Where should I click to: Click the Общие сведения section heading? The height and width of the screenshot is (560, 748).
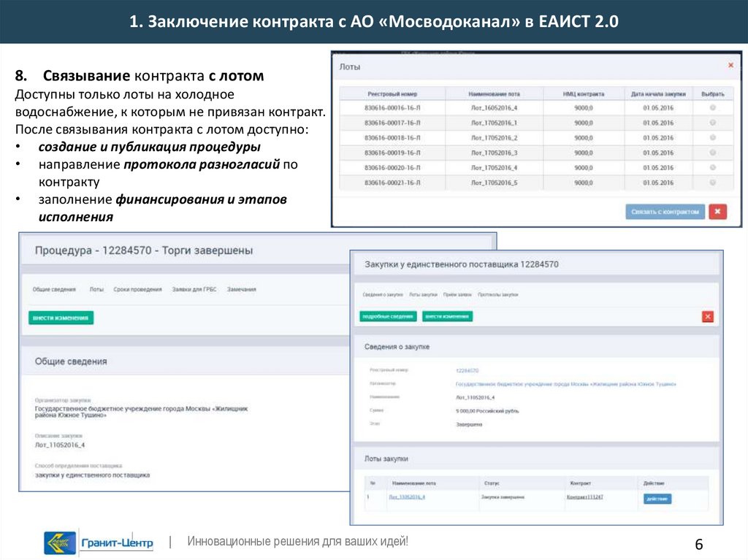(71, 361)
